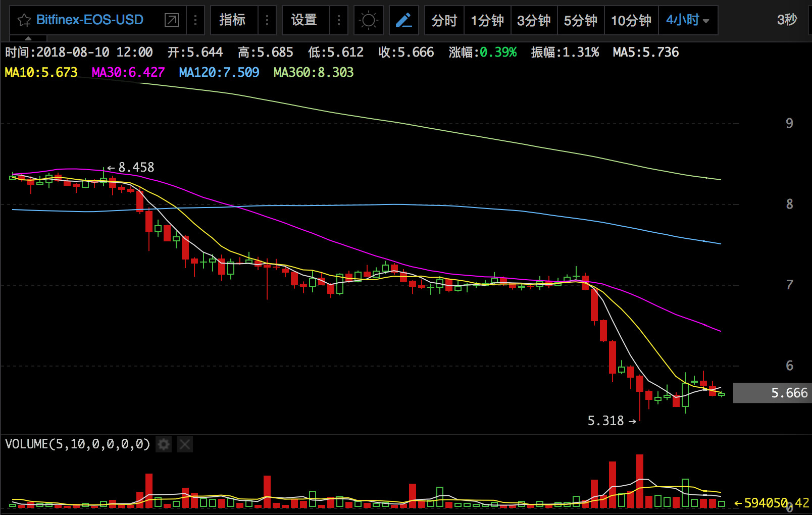Image resolution: width=812 pixels, height=515 pixels.
Task: Click the VOLUME(5,10,0,0,0,0) indicator title
Action: pyautogui.click(x=78, y=444)
